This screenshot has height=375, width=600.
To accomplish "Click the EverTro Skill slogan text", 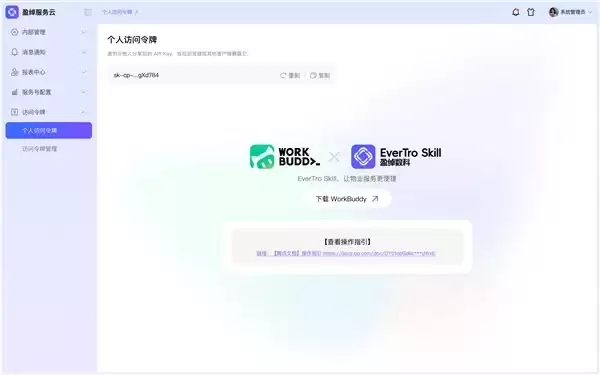I will click(x=347, y=179).
